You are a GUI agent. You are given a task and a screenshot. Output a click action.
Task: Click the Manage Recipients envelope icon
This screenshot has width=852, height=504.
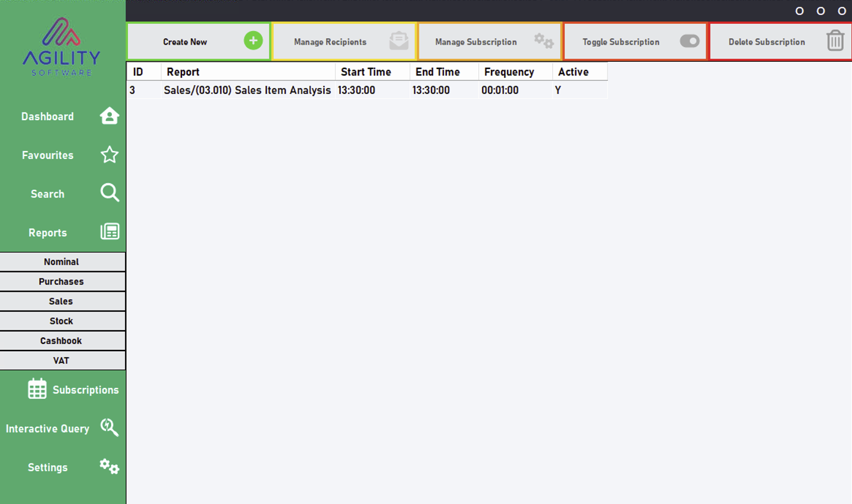(x=399, y=41)
